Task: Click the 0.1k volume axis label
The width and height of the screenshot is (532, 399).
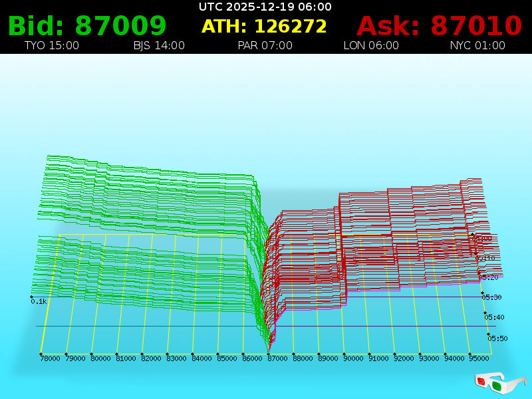Action: point(39,301)
